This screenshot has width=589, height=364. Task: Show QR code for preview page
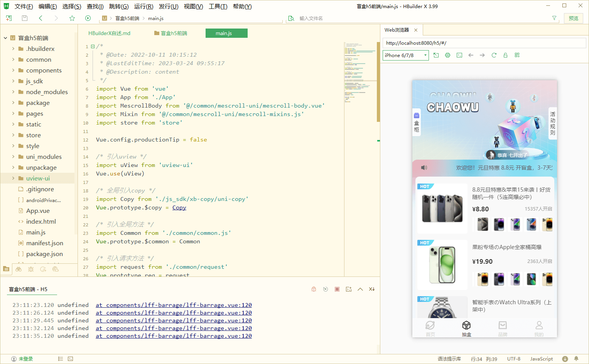pos(517,55)
